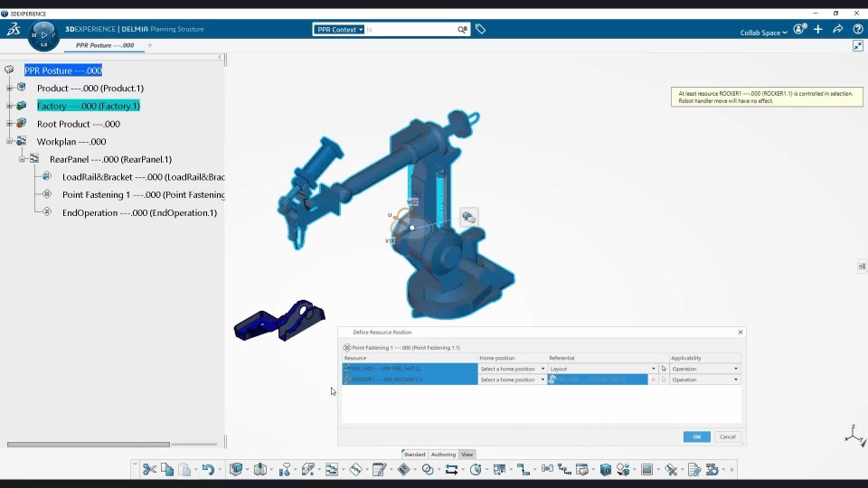Click the robot handler origin point
The height and width of the screenshot is (488, 868).
pos(412,228)
